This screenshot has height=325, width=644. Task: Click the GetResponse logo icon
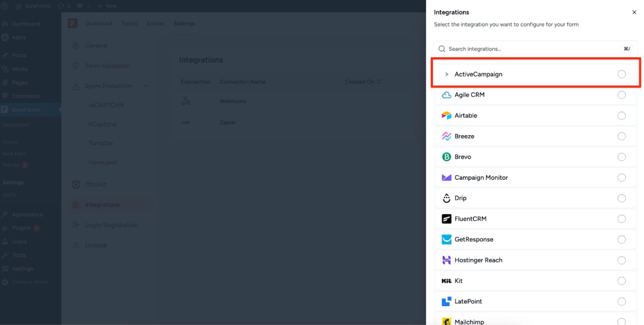point(447,240)
